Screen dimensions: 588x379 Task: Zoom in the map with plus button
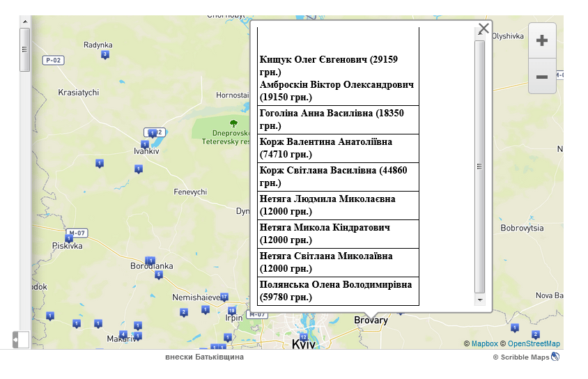541,41
